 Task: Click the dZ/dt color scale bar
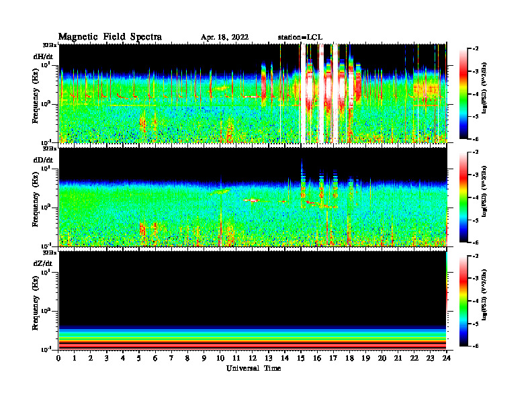tap(463, 301)
